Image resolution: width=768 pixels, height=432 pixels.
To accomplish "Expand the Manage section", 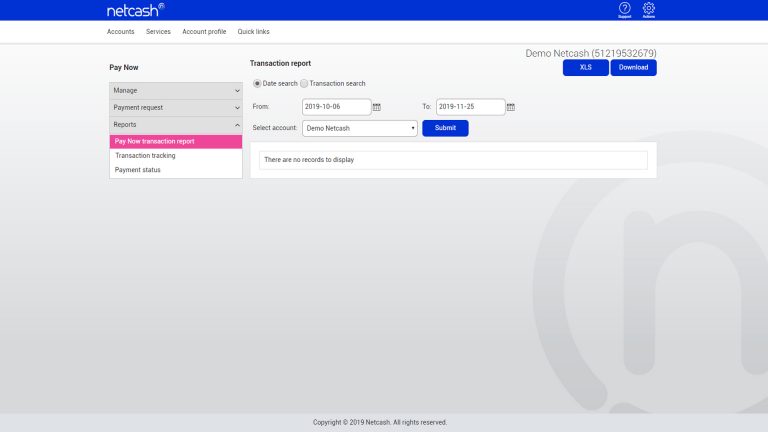I will 176,91.
